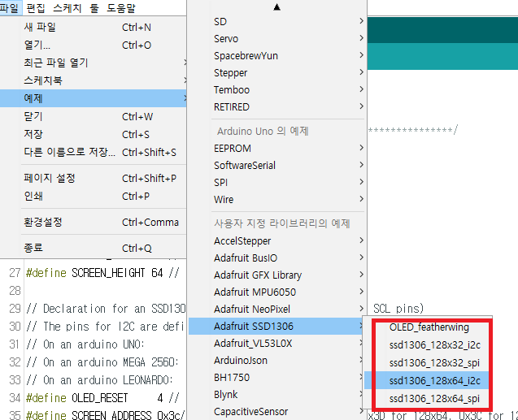This screenshot has height=420, width=518.
Task: Select OLED_featherwing example
Action: coord(428,327)
